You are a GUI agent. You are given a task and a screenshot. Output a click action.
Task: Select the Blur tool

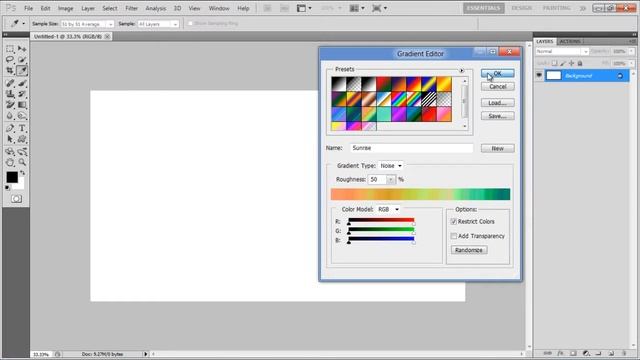click(10, 116)
